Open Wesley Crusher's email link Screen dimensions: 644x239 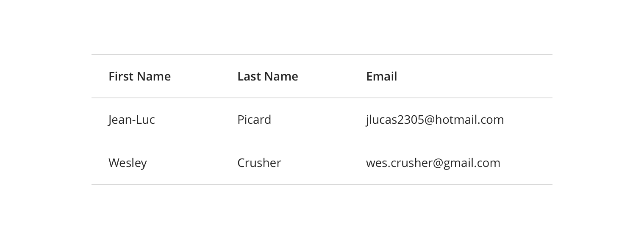433,163
